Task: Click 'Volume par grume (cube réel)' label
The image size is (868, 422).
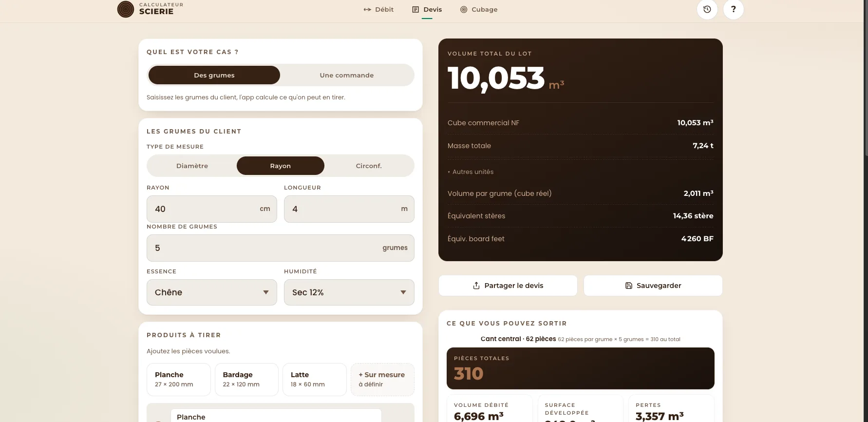Action: (x=499, y=193)
